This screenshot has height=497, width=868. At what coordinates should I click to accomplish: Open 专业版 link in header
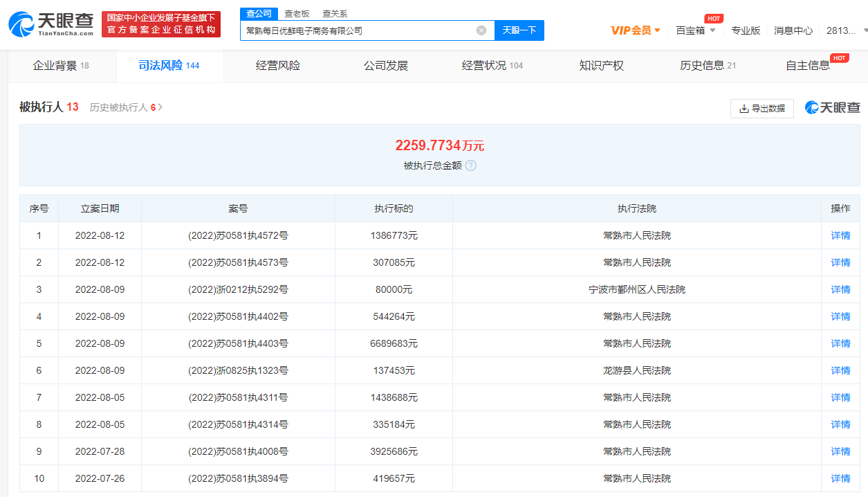[746, 30]
